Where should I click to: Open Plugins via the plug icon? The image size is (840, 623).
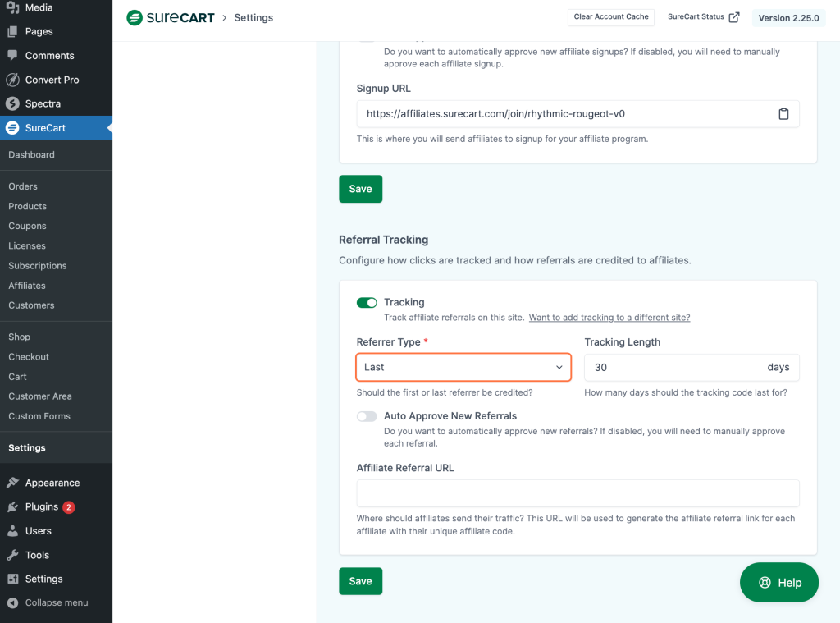point(11,506)
